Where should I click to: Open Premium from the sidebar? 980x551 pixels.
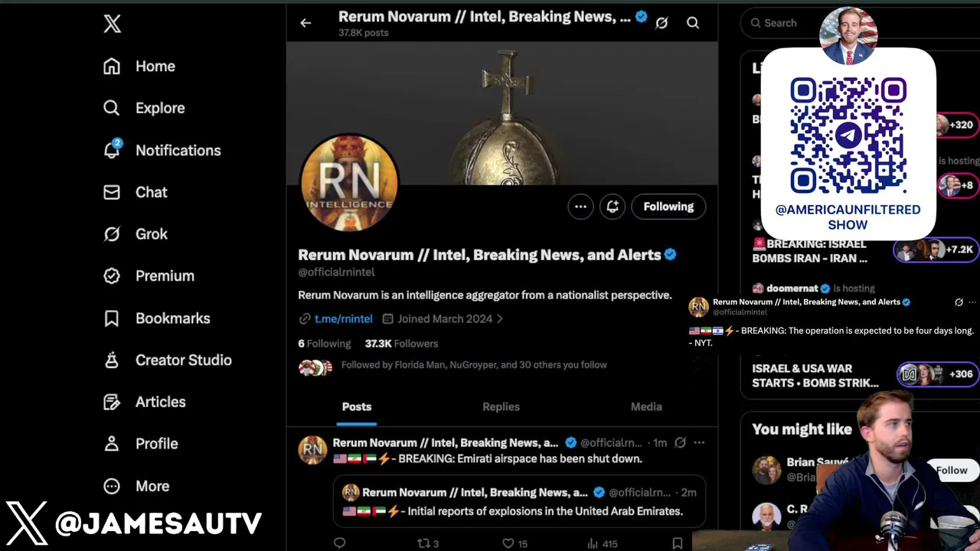pyautogui.click(x=149, y=275)
